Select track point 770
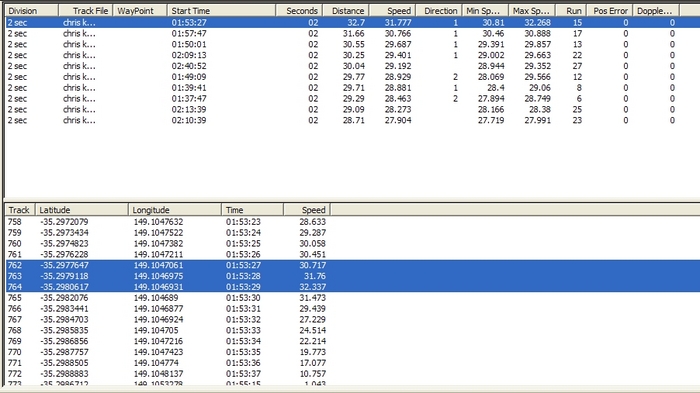Viewport: 700px width, 393px height. [x=353, y=352]
